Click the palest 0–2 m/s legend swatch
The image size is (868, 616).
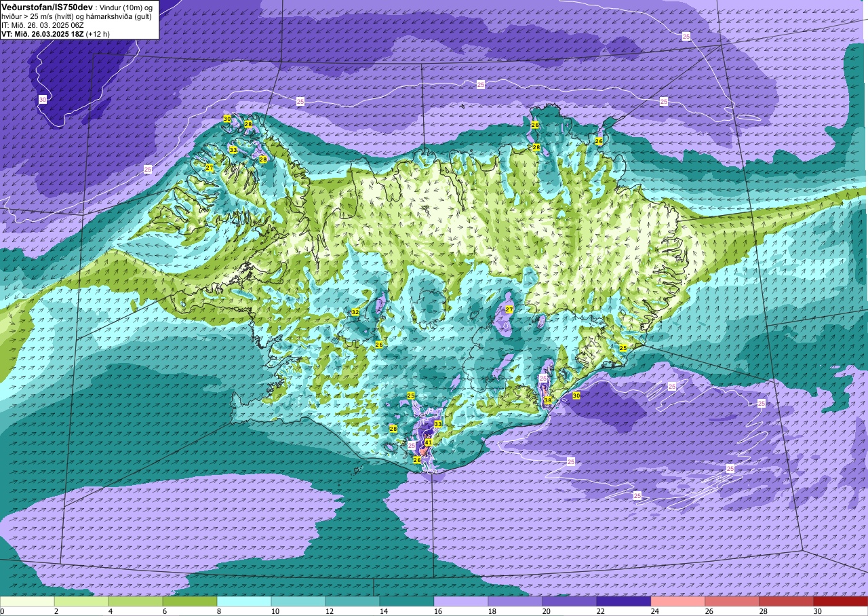[27, 601]
